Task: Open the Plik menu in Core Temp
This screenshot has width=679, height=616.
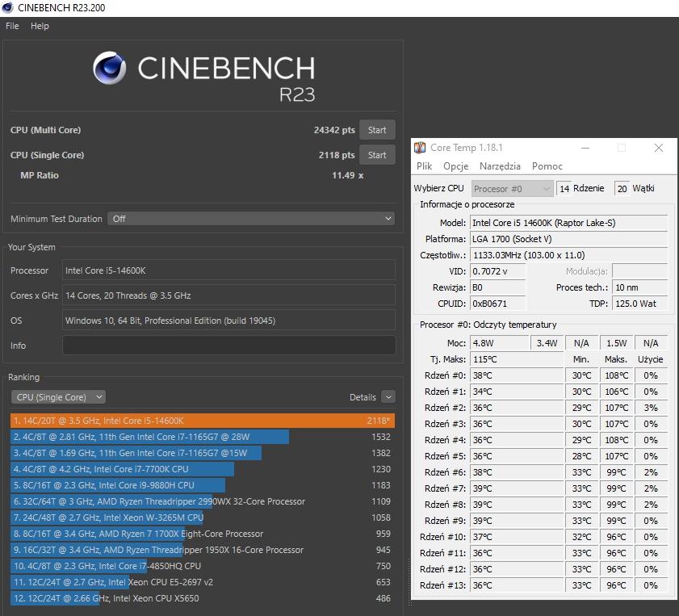Action: [424, 166]
